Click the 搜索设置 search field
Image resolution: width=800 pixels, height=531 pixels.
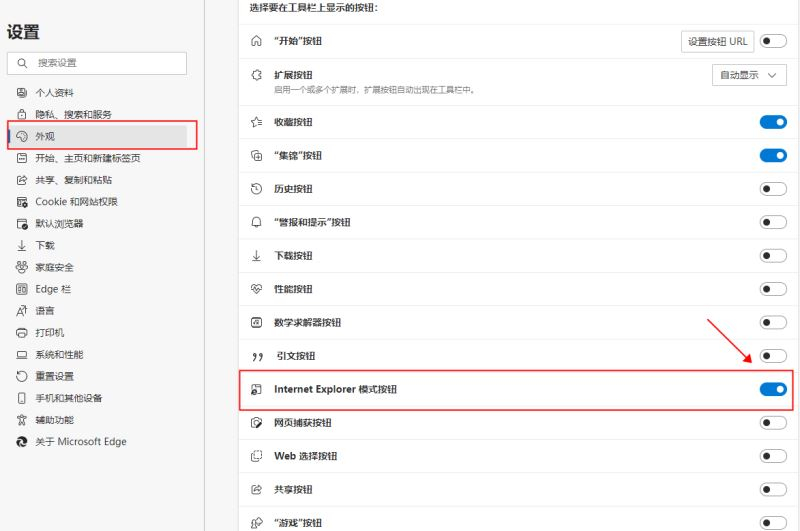97,63
